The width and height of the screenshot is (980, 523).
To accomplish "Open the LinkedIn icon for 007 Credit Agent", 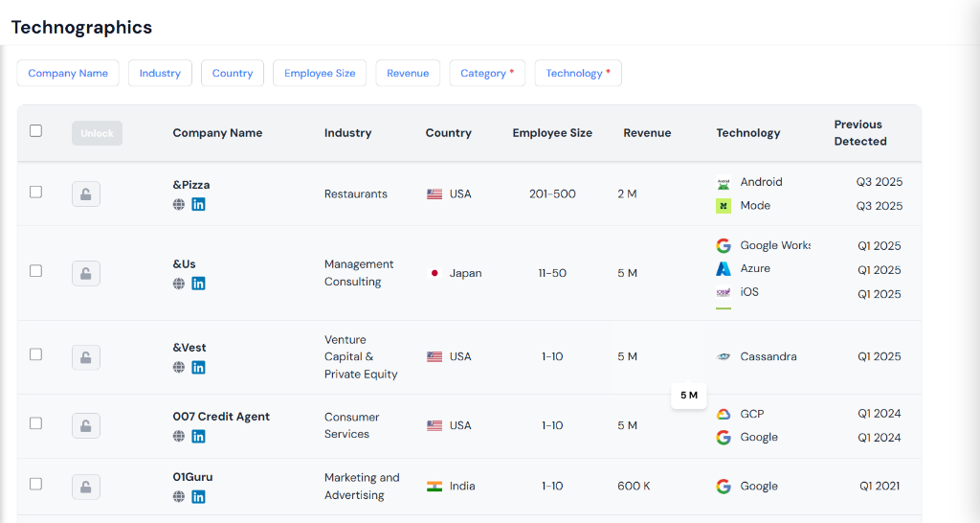I will (x=198, y=436).
